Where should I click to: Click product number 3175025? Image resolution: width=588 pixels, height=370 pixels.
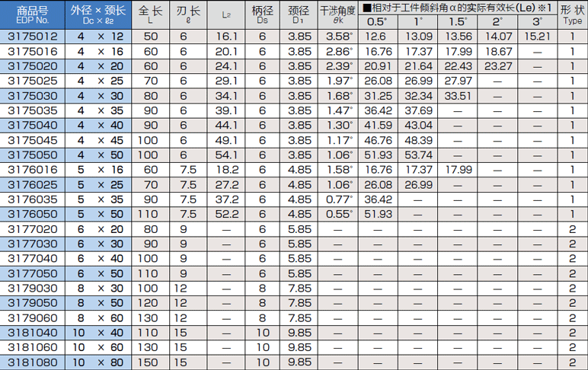pyautogui.click(x=33, y=81)
